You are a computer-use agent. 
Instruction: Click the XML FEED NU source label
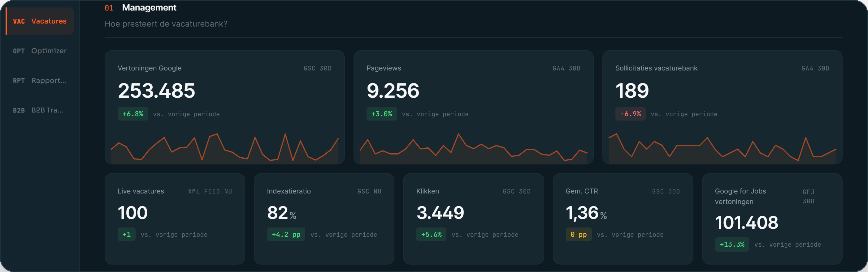tap(210, 191)
